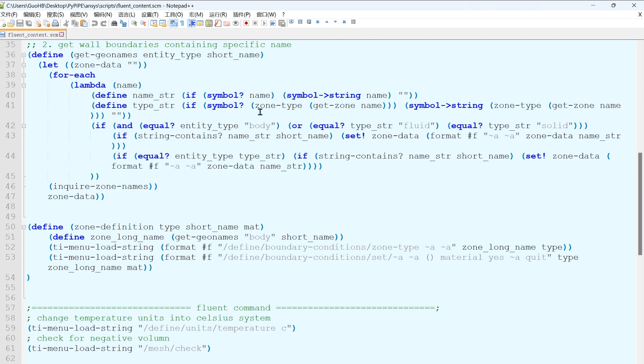Open the 文件(F) menu
The image size is (644, 364).
pyautogui.click(x=9, y=14)
